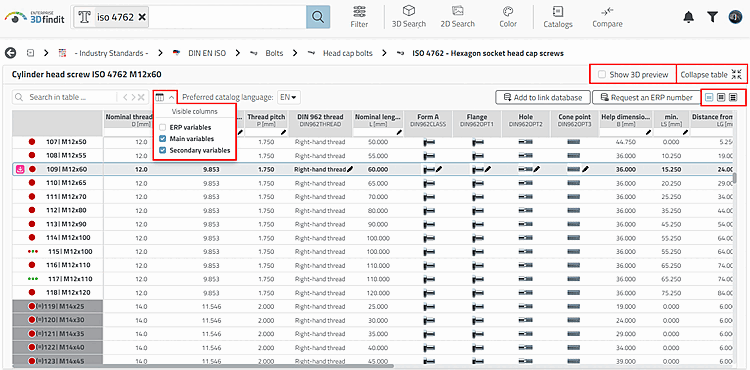750x370 pixels.
Task: Edit DIN 962 thread value in row 109
Action: [x=350, y=169]
